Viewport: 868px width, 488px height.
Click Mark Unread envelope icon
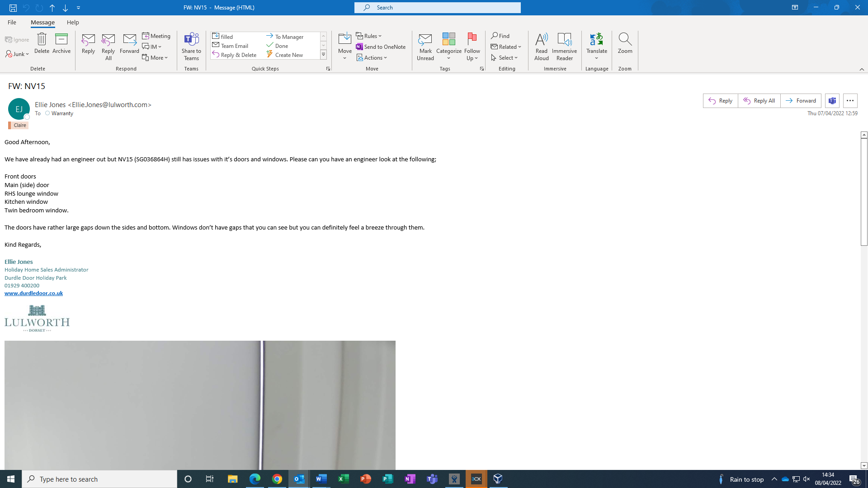click(425, 40)
